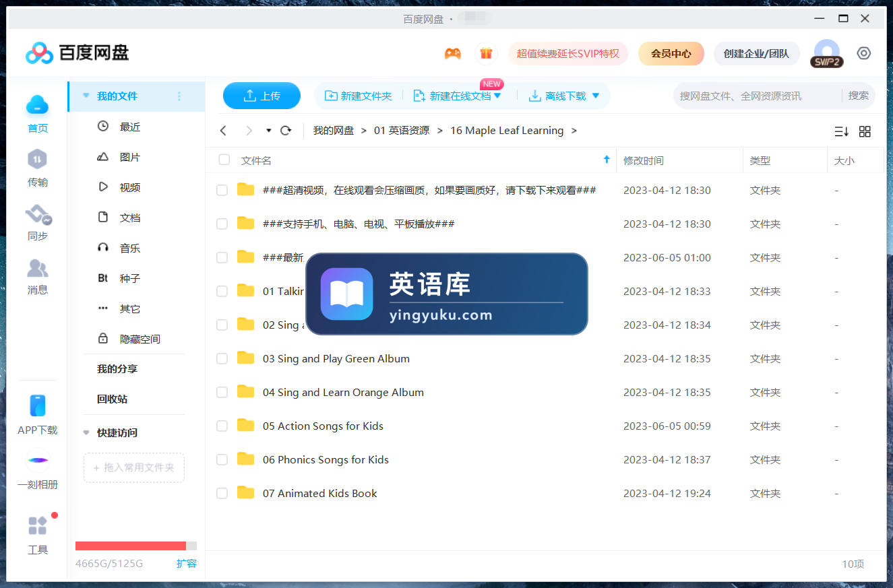Open the 一刻相册 album icon
Image resolution: width=893 pixels, height=588 pixels.
pos(38,460)
